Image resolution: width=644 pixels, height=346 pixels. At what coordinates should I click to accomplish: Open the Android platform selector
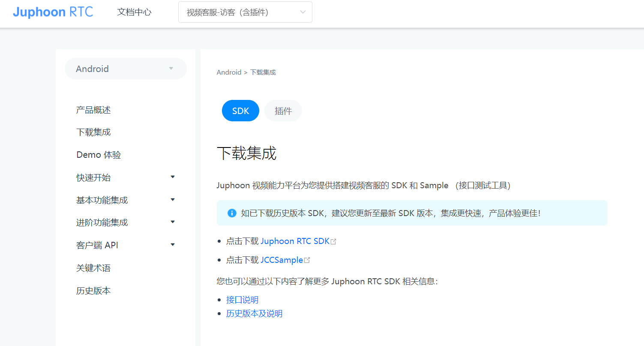pyautogui.click(x=126, y=69)
